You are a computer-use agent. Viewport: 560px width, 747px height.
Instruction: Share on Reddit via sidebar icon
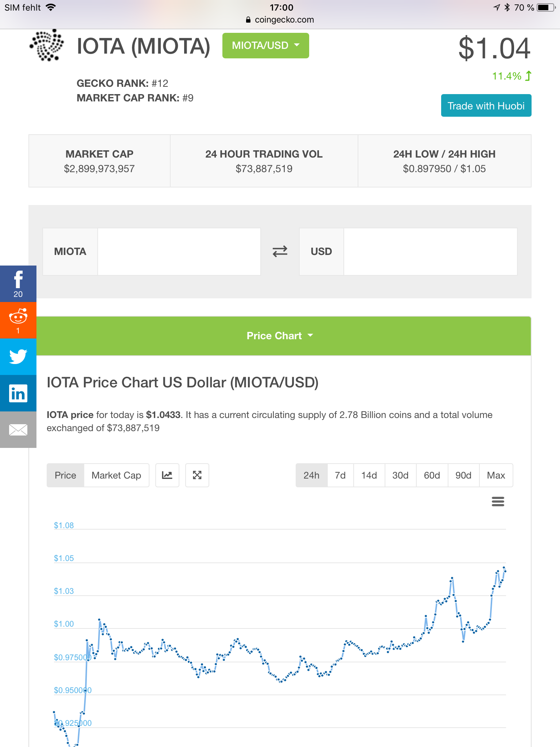click(x=18, y=320)
